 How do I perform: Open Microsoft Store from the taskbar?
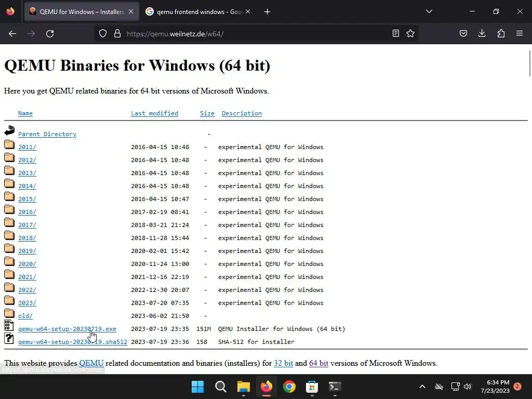pos(312,387)
